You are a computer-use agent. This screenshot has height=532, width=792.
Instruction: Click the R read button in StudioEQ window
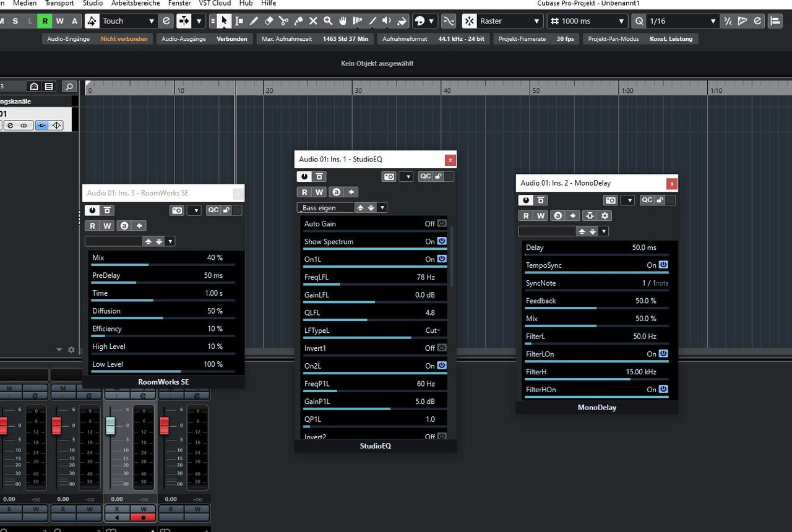(304, 192)
